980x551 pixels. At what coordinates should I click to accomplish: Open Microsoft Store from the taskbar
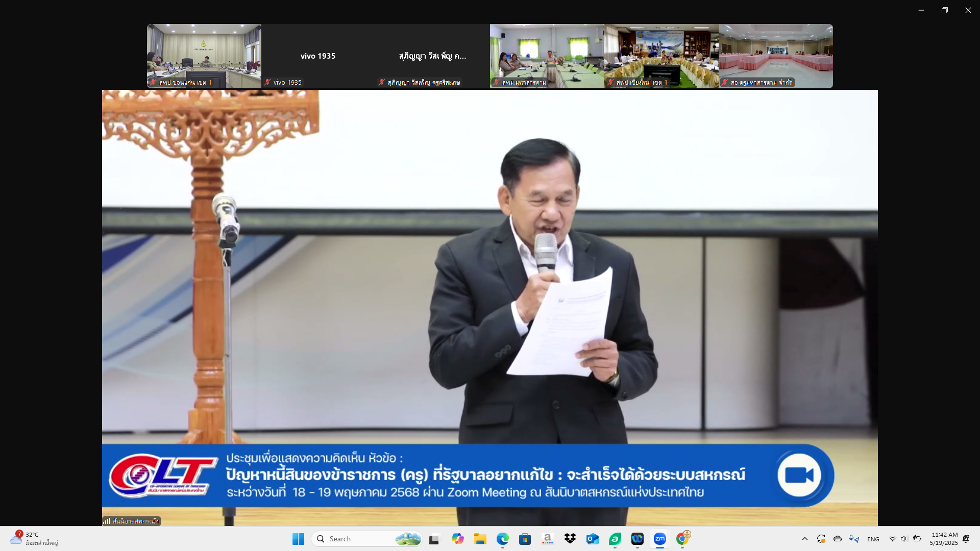tap(525, 539)
